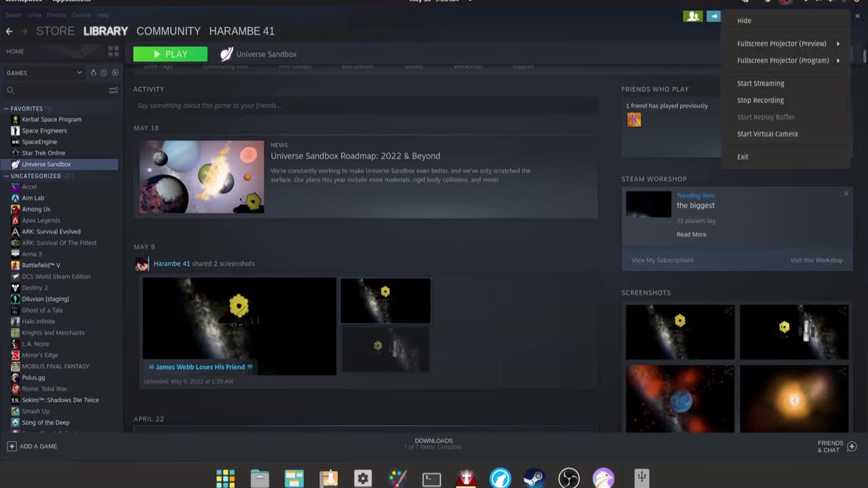This screenshot has width=868, height=488.
Task: Select Space Engineers in favorites
Action: pyautogui.click(x=44, y=131)
